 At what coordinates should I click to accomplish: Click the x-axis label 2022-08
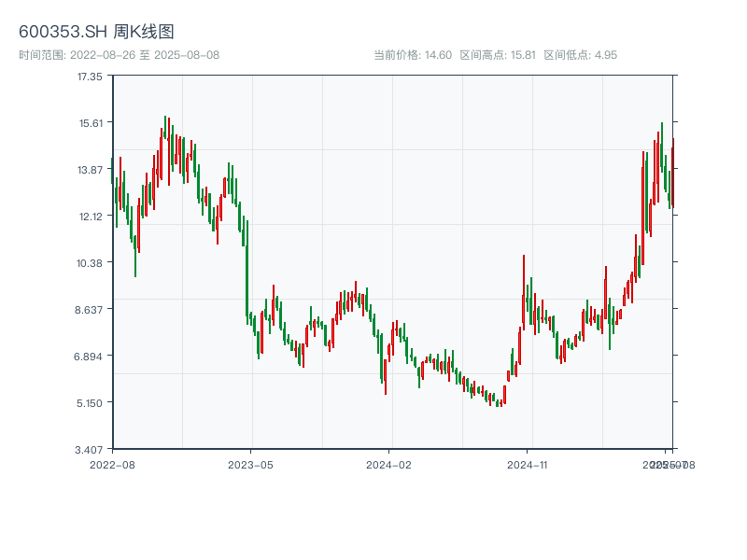[x=112, y=465]
